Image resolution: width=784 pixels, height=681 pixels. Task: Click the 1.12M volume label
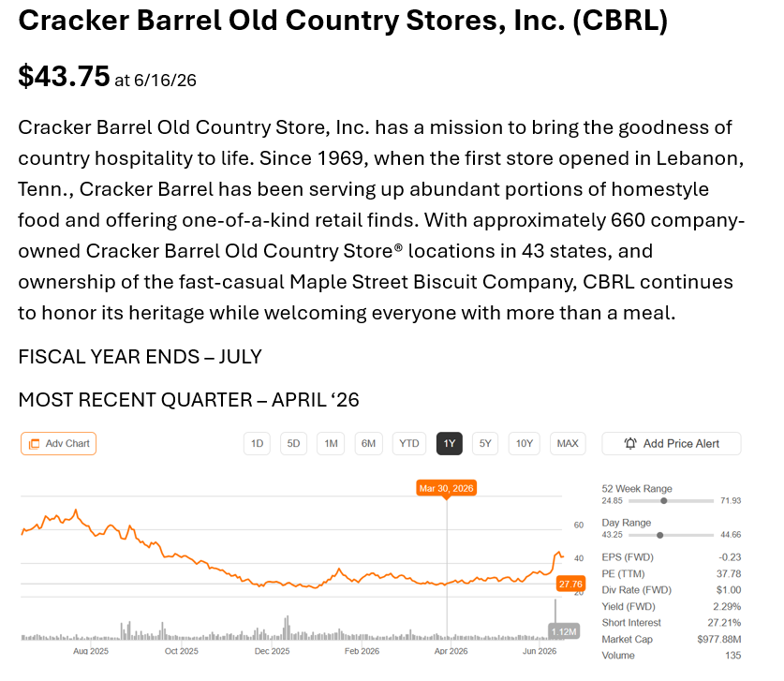(564, 631)
